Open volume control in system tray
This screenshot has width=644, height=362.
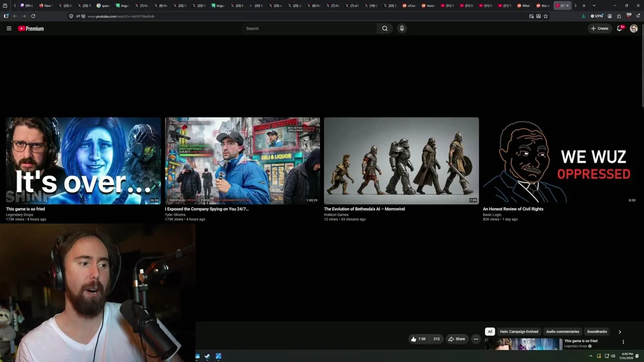point(613,356)
